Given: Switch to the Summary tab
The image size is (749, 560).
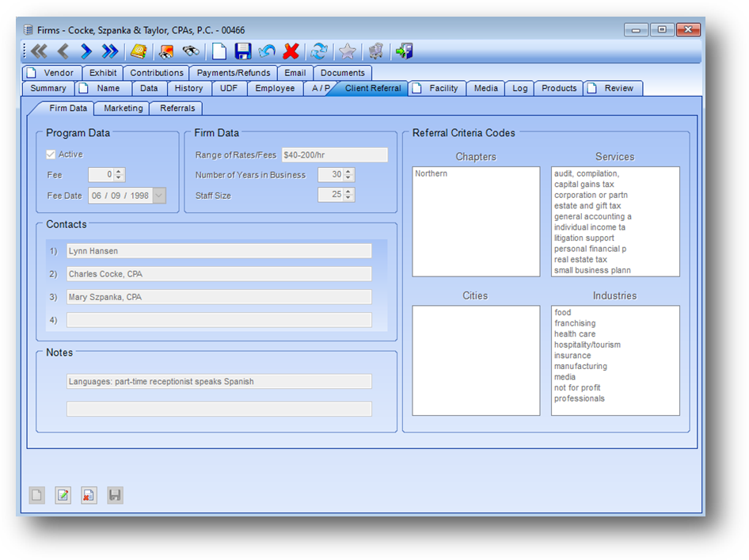Looking at the screenshot, I should (48, 88).
